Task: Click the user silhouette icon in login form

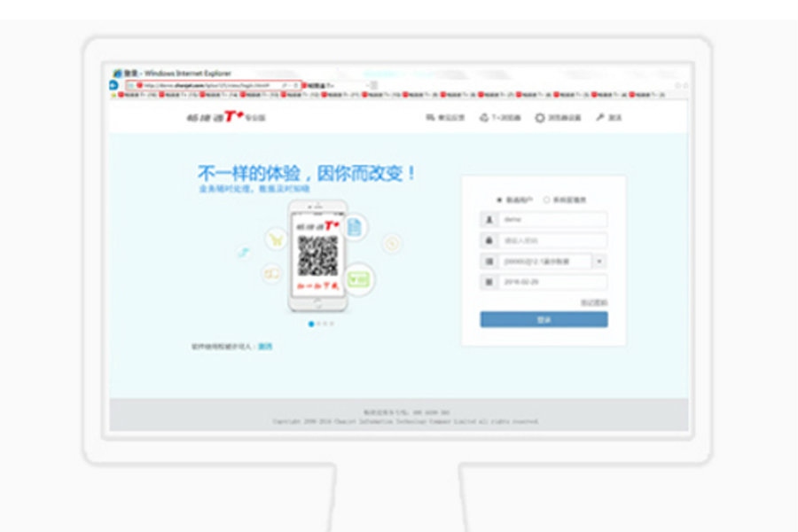Action: (x=489, y=219)
